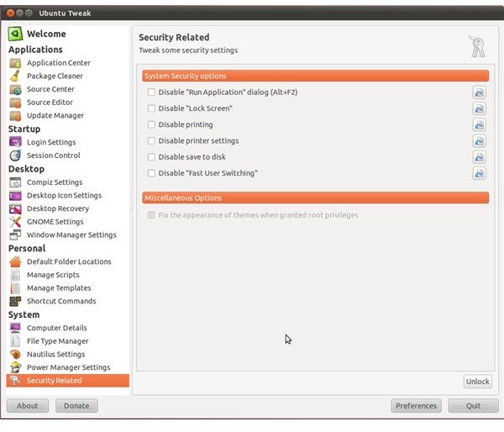Click the Donate button
The width and height of the screenshot is (504, 432).
(x=76, y=406)
